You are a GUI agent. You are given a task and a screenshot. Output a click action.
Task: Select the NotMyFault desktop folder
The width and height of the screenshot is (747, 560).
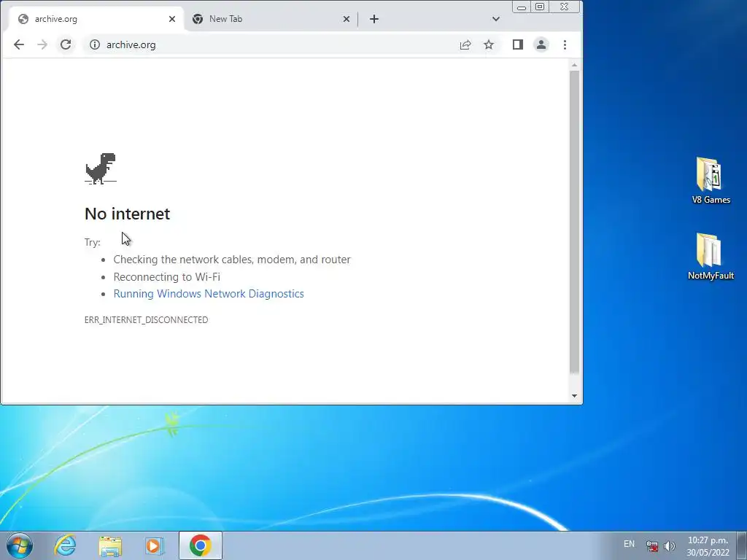pyautogui.click(x=711, y=257)
